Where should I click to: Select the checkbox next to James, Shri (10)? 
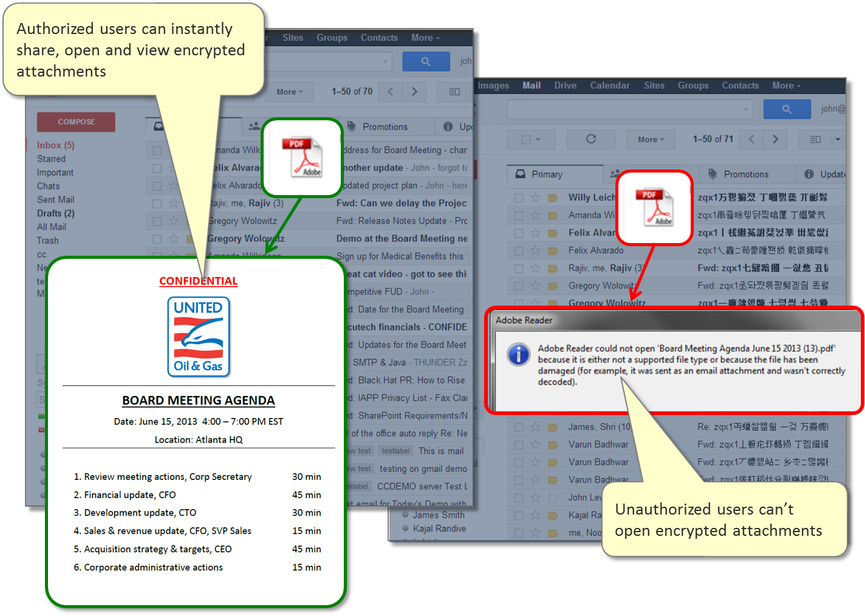[519, 427]
